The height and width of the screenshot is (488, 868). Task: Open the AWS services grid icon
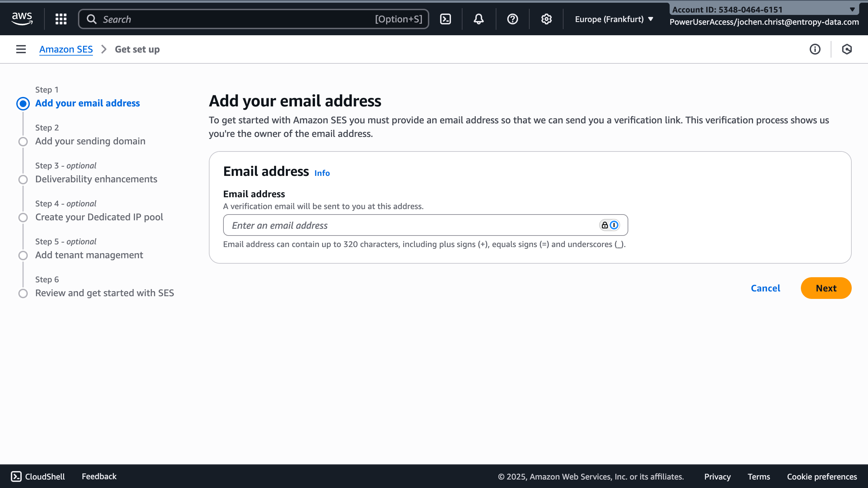pyautogui.click(x=61, y=19)
